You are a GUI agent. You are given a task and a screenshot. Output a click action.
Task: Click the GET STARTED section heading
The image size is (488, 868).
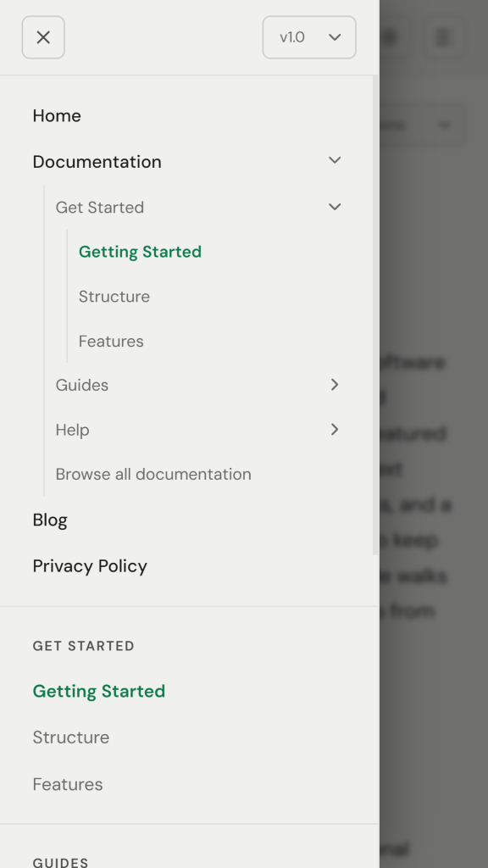pyautogui.click(x=84, y=646)
